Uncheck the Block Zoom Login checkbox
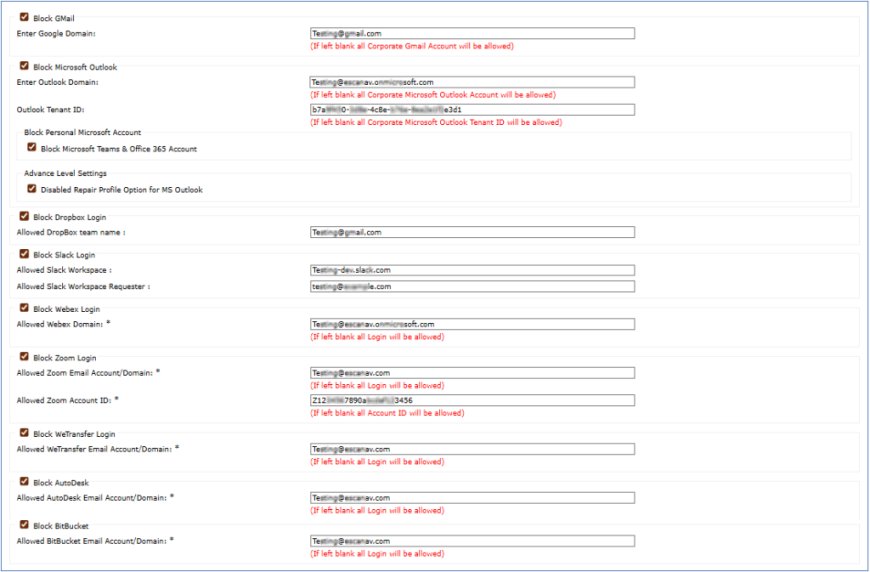 (x=24, y=356)
